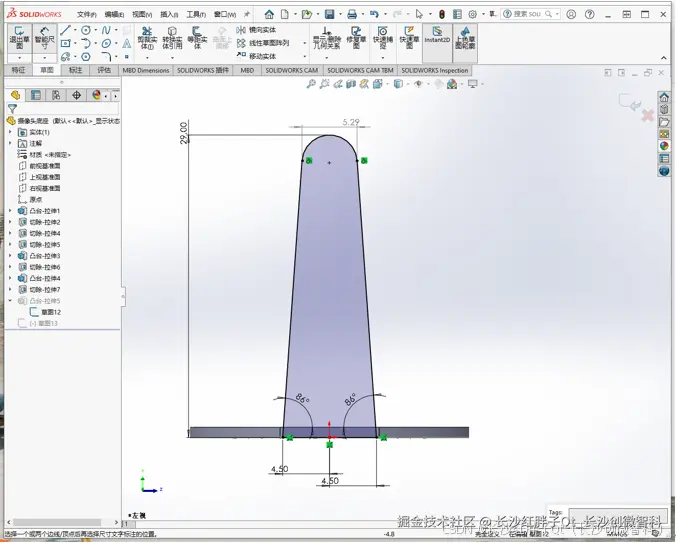Screen dimensions: 676x543
Task: Click Trim Entities 剪裁实体 tool
Action: tap(147, 38)
